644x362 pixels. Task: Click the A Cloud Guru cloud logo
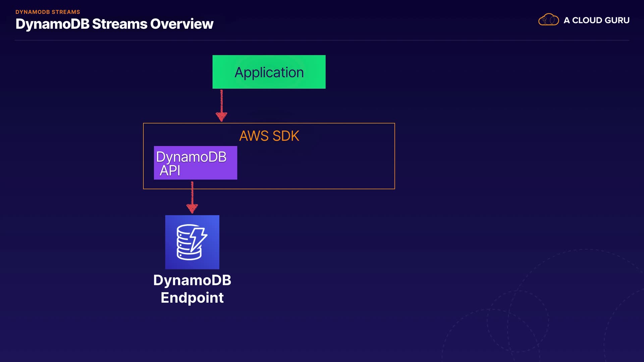click(548, 20)
